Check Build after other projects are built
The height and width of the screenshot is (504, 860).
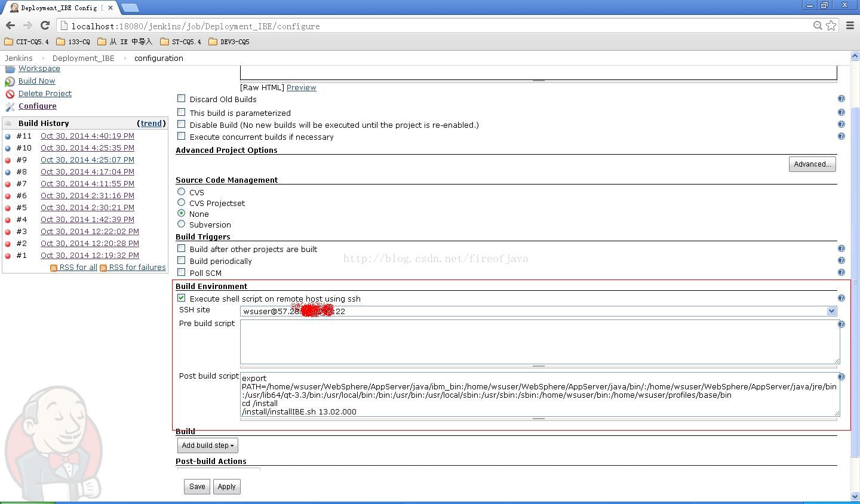click(x=182, y=248)
